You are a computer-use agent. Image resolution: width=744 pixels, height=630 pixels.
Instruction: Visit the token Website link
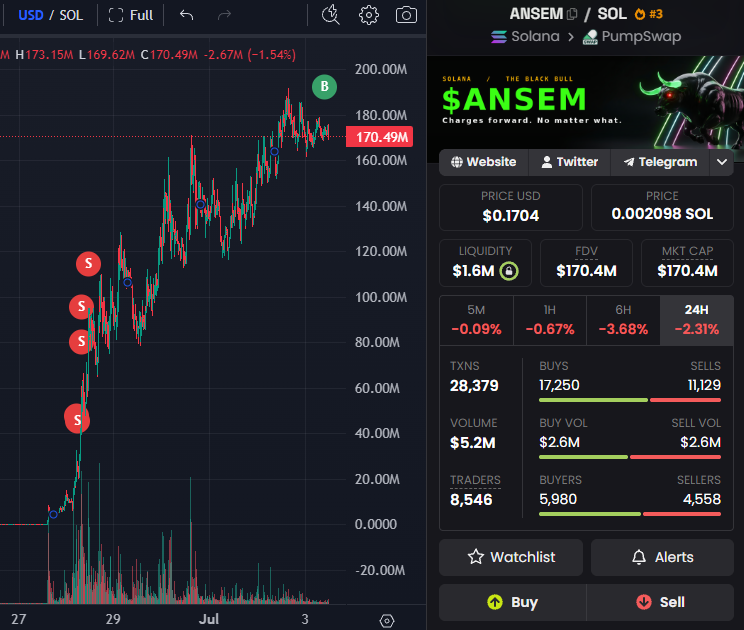click(484, 162)
